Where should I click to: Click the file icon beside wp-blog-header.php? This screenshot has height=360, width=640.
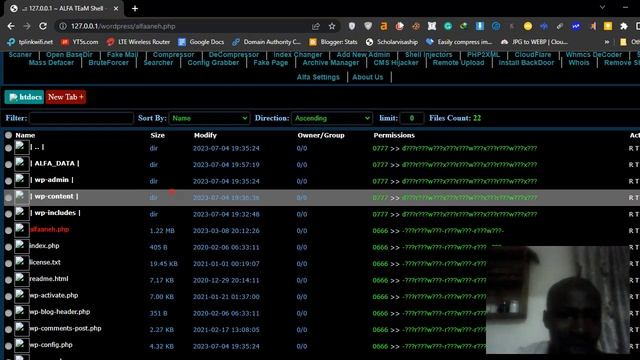pos(21,312)
